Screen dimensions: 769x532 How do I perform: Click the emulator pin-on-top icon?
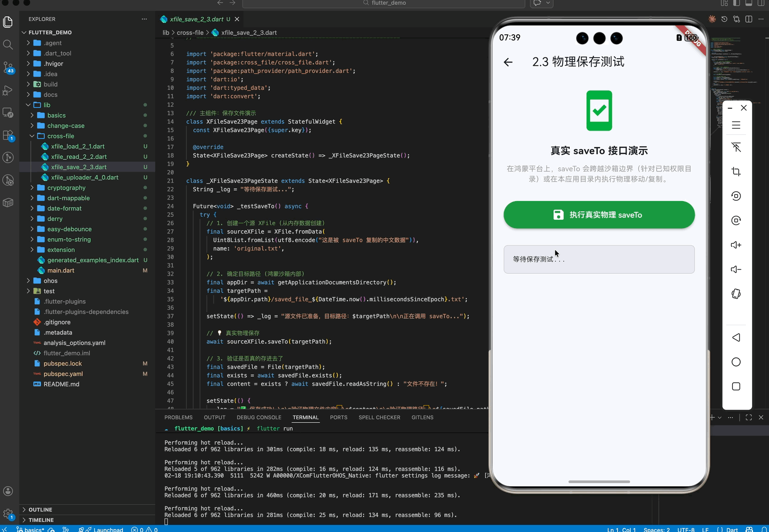pyautogui.click(x=736, y=148)
